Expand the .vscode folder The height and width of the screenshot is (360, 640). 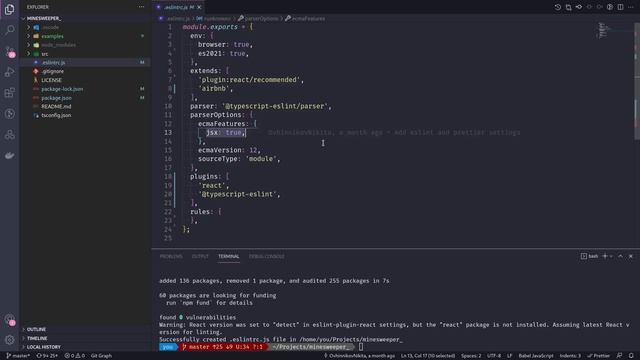[50, 27]
